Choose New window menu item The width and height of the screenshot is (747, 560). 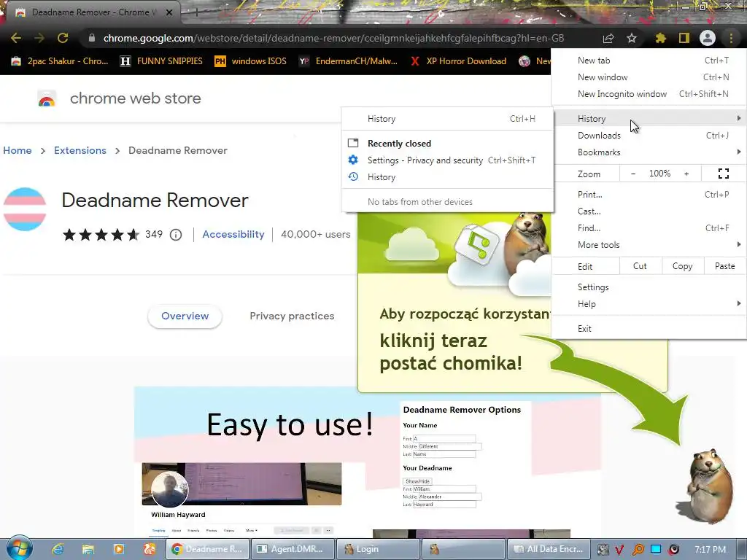click(x=649, y=77)
